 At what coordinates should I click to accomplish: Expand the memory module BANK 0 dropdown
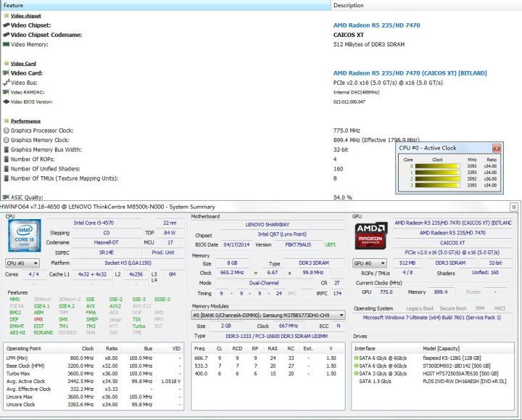(266, 316)
